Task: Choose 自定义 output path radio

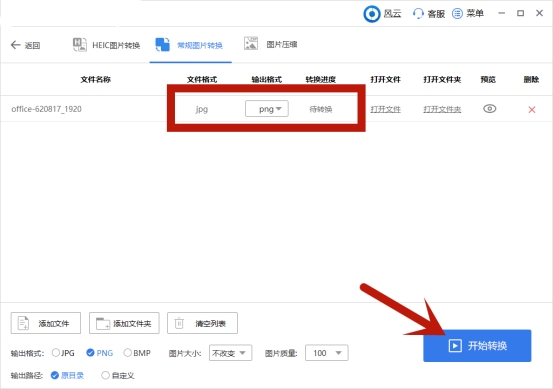Action: pos(105,375)
